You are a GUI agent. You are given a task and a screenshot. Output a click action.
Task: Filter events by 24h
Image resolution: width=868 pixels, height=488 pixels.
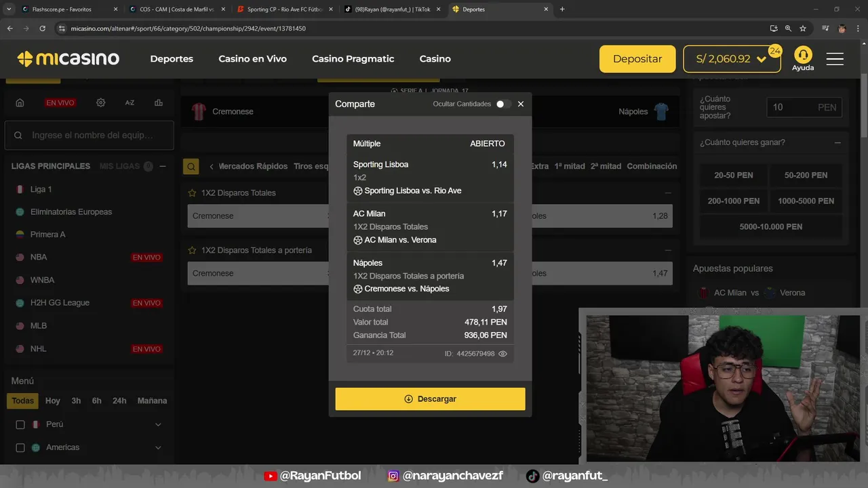coord(119,401)
